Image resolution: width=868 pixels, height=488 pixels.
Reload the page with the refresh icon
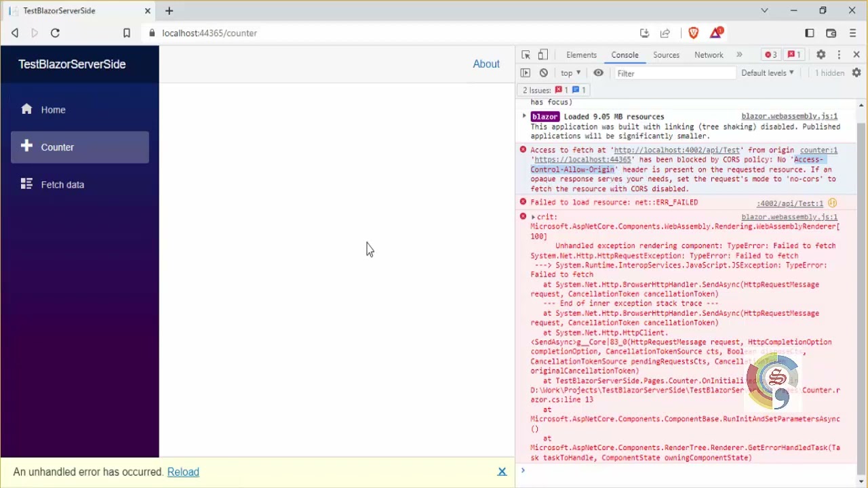coord(55,33)
